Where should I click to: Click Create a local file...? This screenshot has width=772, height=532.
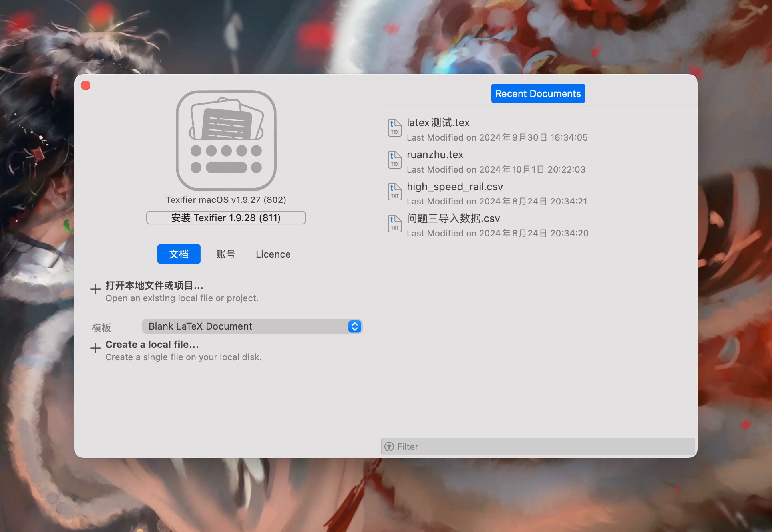[152, 344]
